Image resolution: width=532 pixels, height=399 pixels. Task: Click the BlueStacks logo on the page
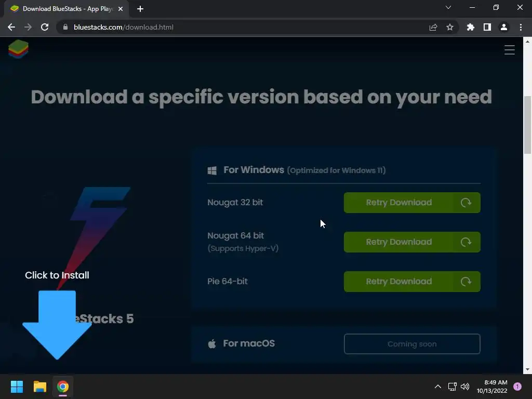pyautogui.click(x=18, y=49)
